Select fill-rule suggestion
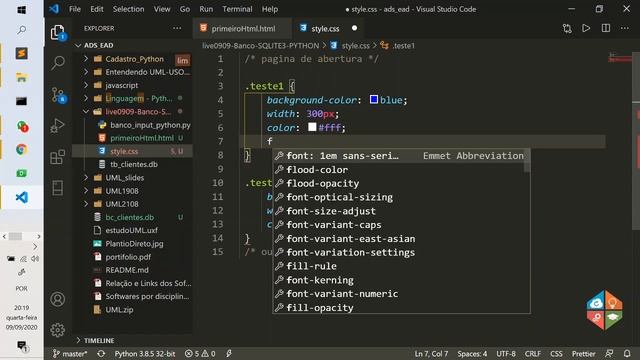The image size is (640, 360). 401,266
